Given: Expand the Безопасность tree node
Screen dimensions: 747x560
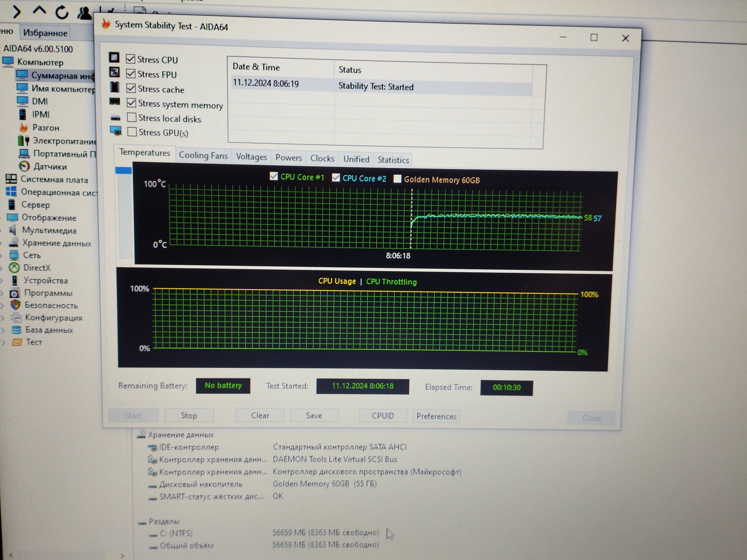Looking at the screenshot, I should [x=2, y=305].
